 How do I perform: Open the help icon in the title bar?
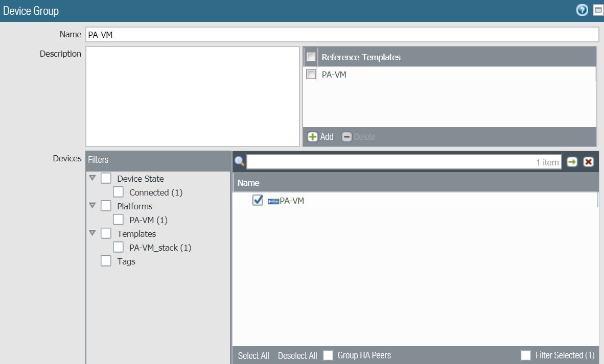pos(582,10)
